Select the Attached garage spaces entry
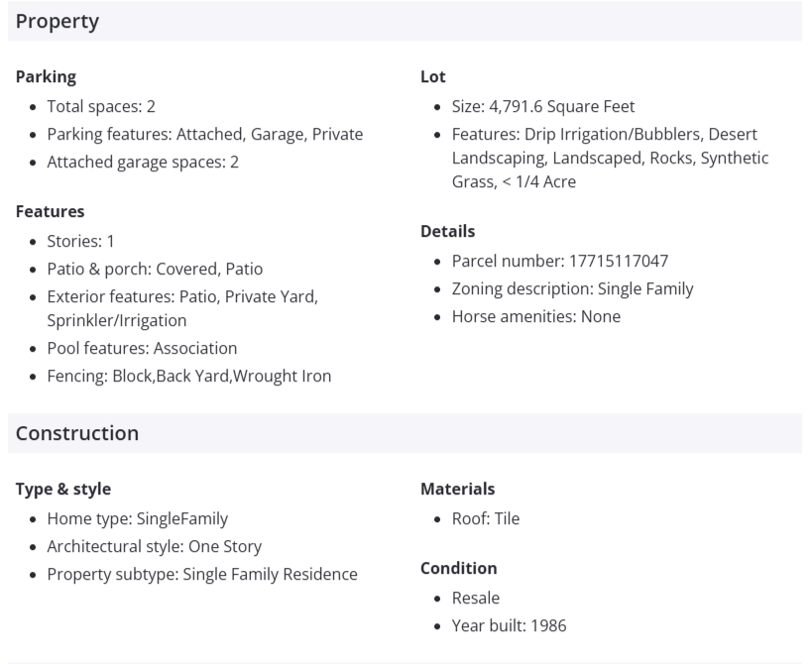The height and width of the screenshot is (664, 812). pos(143,162)
